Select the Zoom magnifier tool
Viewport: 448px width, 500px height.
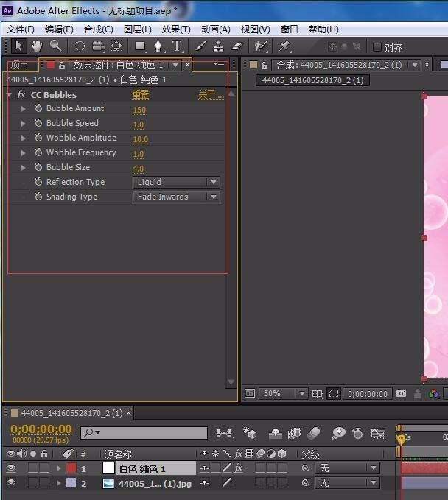[x=55, y=46]
